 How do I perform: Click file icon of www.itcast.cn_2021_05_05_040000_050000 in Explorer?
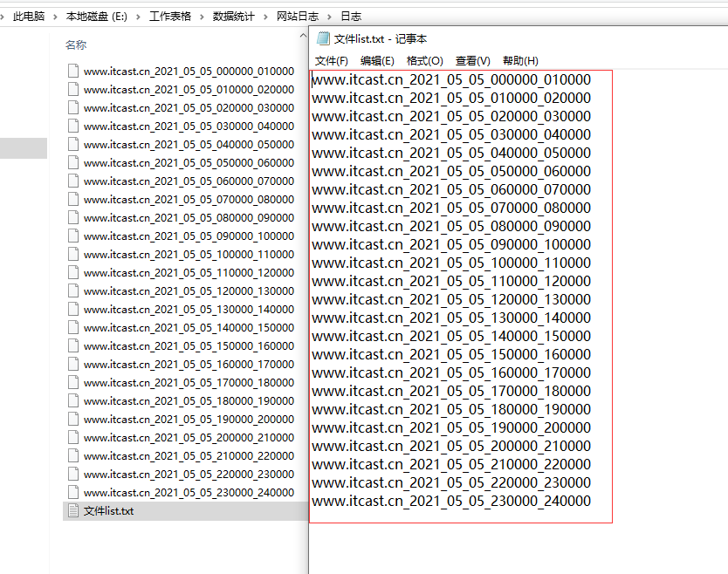tap(73, 144)
